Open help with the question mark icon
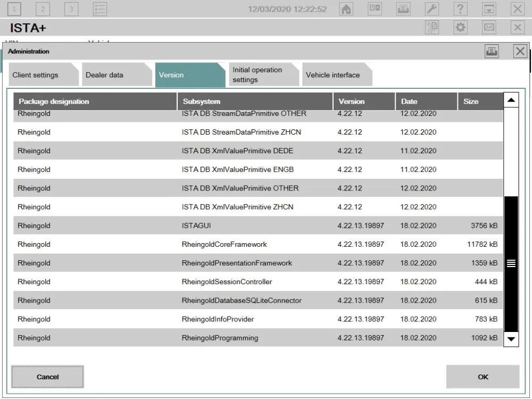This screenshot has width=532, height=399. coord(460,9)
